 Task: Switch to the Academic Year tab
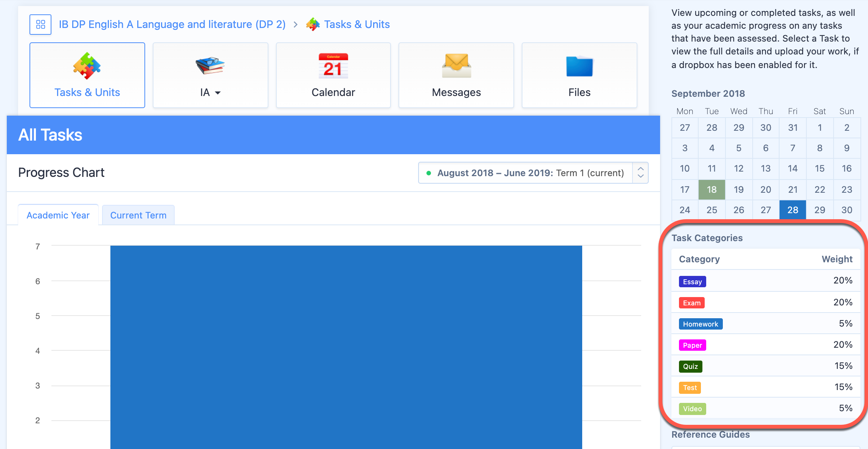pyautogui.click(x=58, y=215)
